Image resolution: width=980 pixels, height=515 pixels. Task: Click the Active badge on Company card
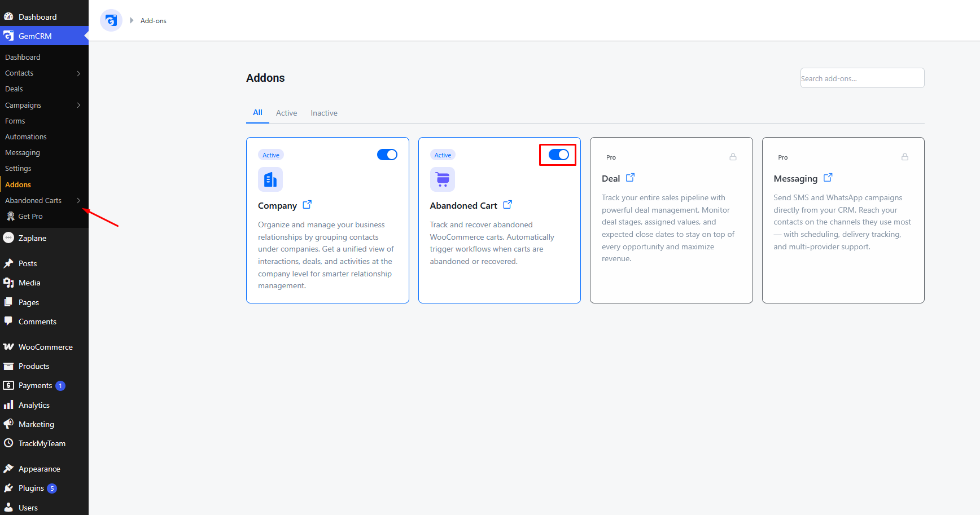[x=271, y=155]
